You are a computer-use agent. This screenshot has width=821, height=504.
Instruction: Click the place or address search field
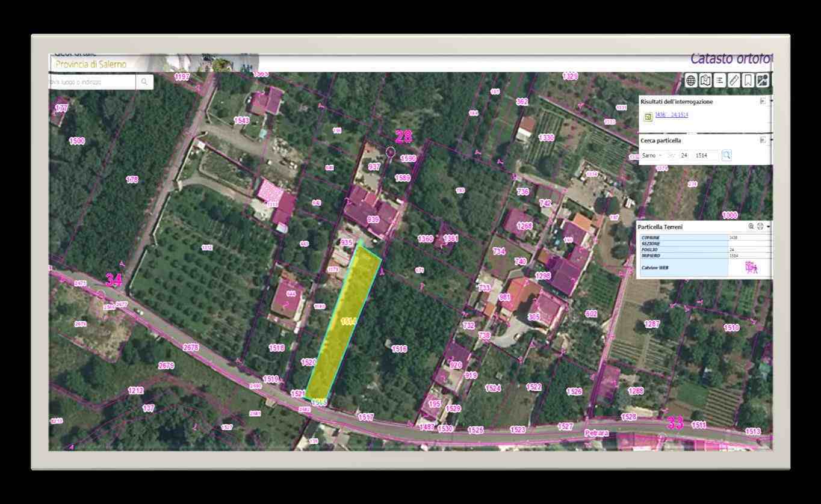coord(92,82)
